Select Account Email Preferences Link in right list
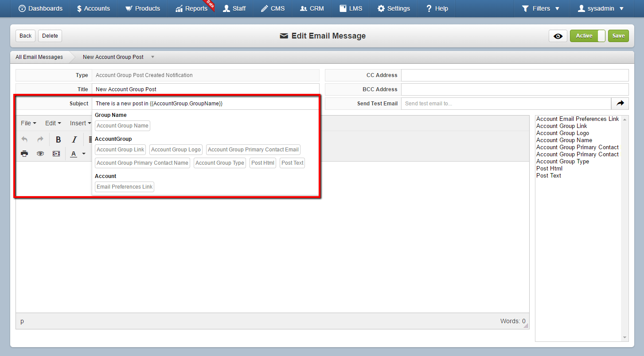Image resolution: width=644 pixels, height=356 pixels. [x=578, y=119]
